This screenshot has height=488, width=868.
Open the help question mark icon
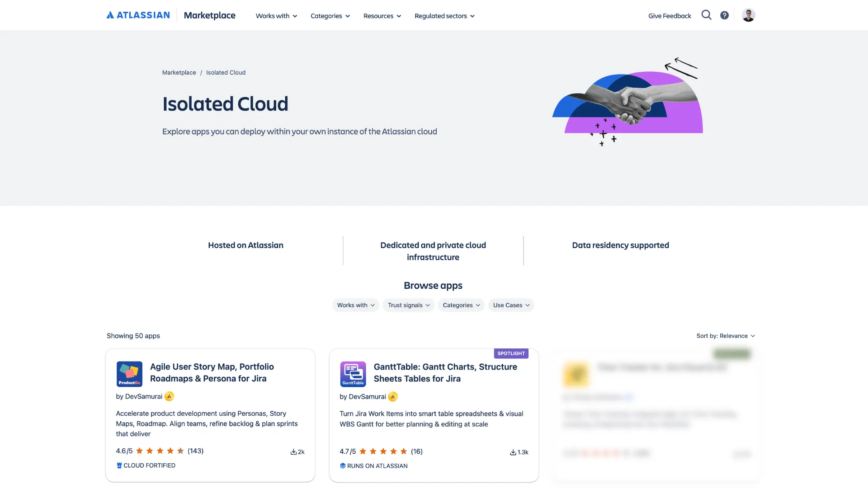[x=724, y=15]
